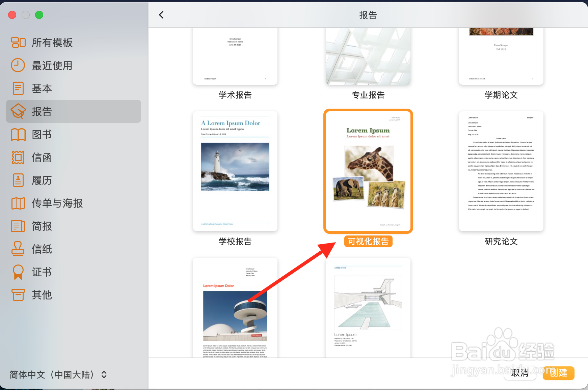Click the 创建 button
Screen dimensions: 588x390
tap(558, 373)
